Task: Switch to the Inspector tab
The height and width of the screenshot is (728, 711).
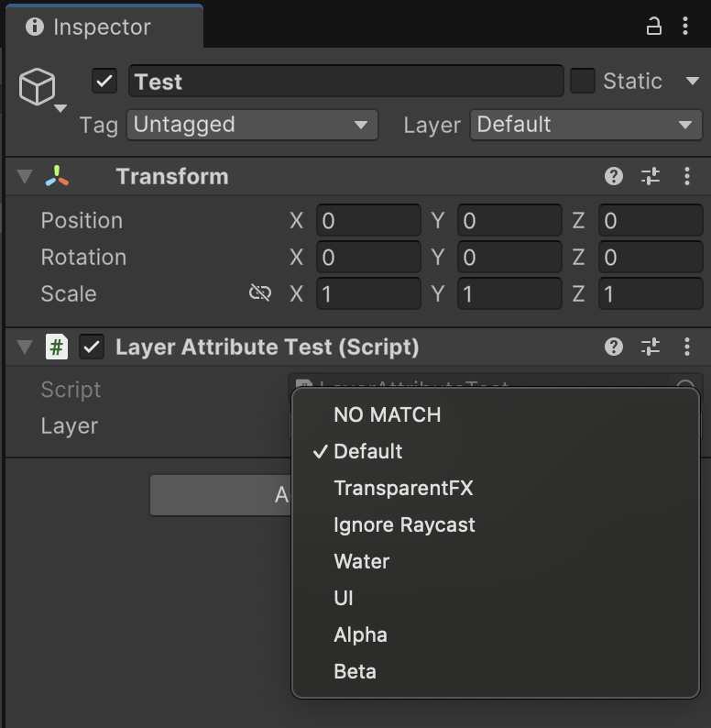Action: pyautogui.click(x=104, y=27)
